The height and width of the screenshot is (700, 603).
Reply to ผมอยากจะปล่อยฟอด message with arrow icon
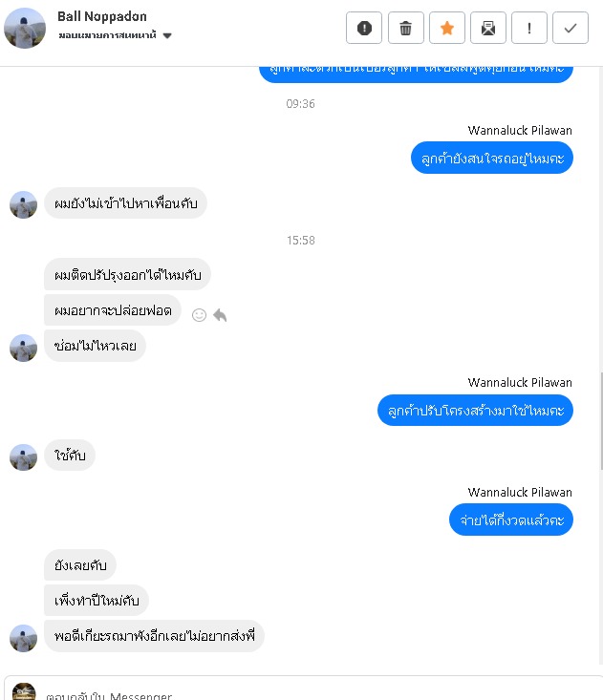(220, 315)
